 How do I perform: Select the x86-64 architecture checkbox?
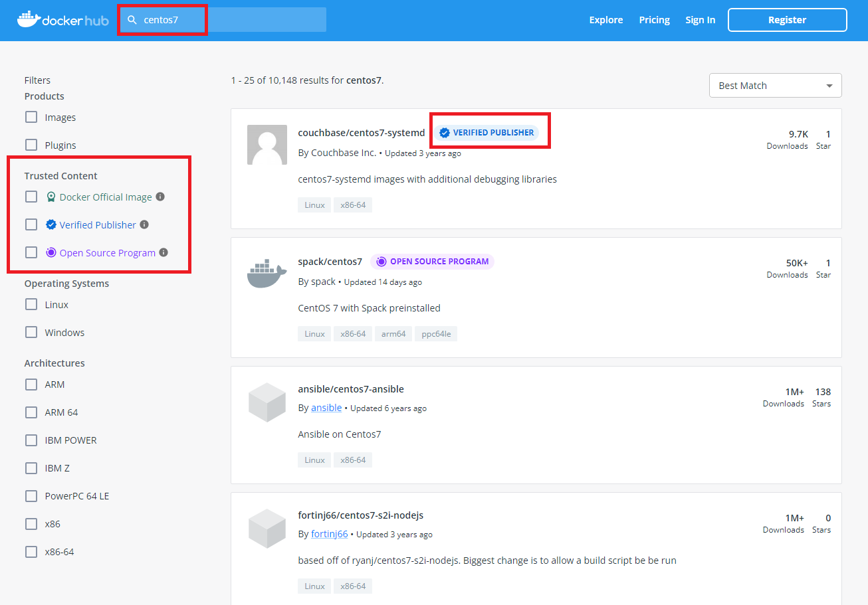click(31, 551)
